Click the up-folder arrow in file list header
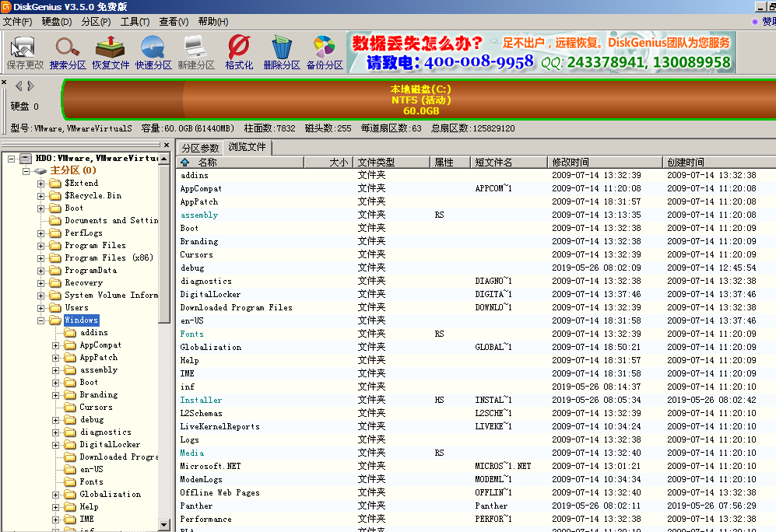Image resolution: width=776 pixels, height=532 pixels. click(x=184, y=163)
